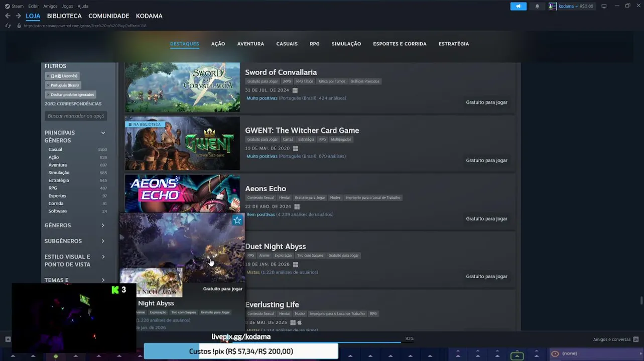Select the RPG store tab
Screen dimensions: 644x361
(x=315, y=44)
